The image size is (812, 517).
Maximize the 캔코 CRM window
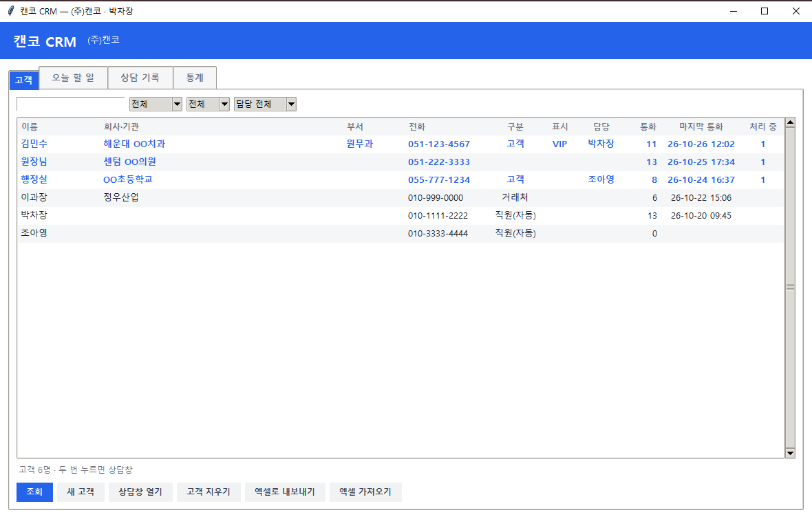[x=765, y=11]
